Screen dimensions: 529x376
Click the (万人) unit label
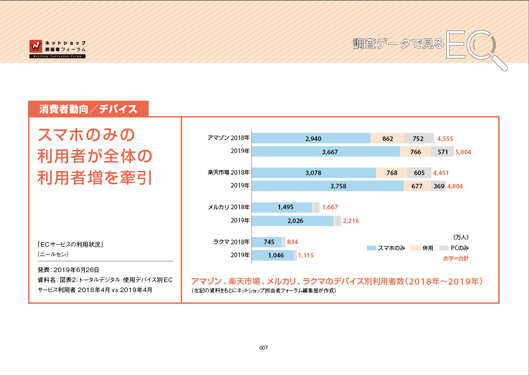[461, 238]
